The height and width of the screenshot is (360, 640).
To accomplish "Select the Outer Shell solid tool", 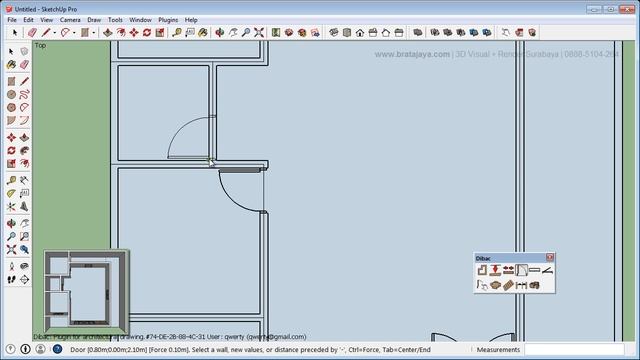I will pos(418,32).
